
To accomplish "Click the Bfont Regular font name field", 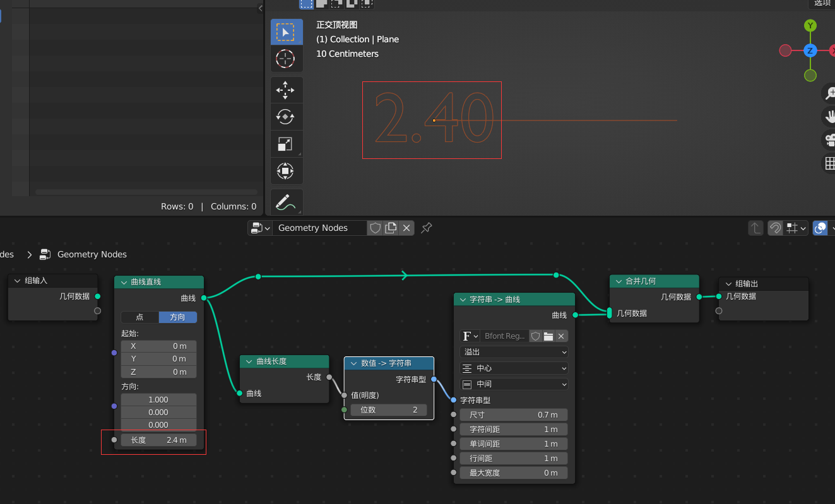I will (504, 336).
